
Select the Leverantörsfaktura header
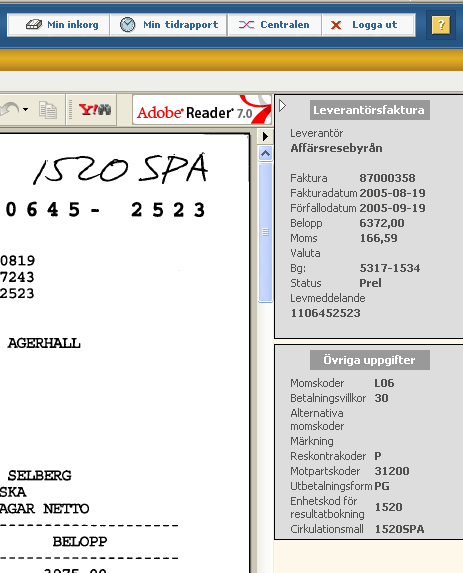pyautogui.click(x=369, y=110)
